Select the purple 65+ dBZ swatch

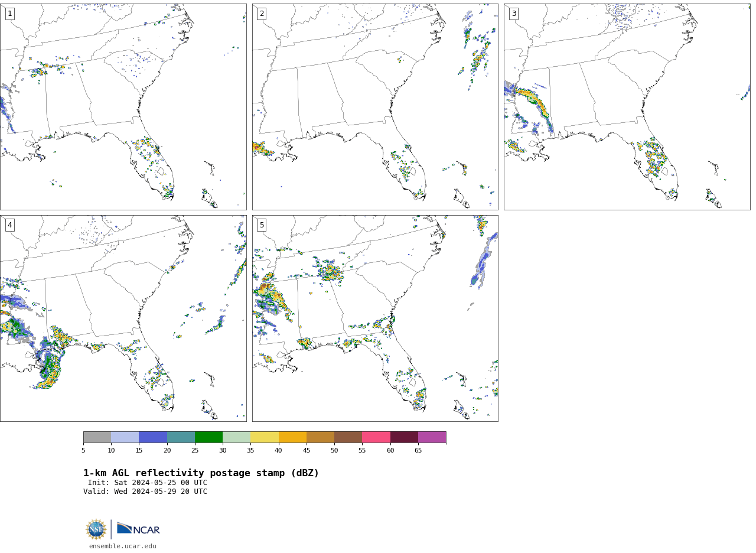(432, 437)
